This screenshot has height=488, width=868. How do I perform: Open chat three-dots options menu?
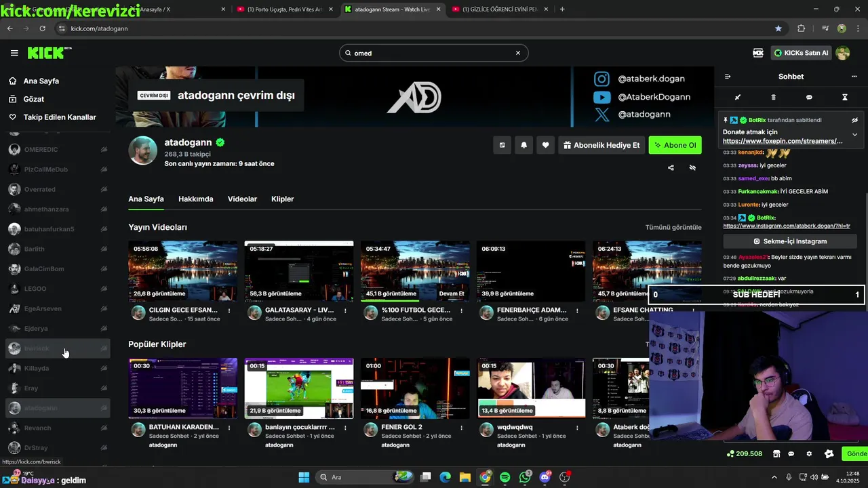[x=854, y=77]
